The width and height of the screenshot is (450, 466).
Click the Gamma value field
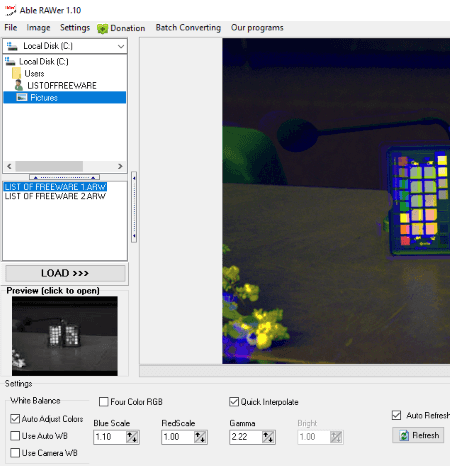pyautogui.click(x=246, y=437)
